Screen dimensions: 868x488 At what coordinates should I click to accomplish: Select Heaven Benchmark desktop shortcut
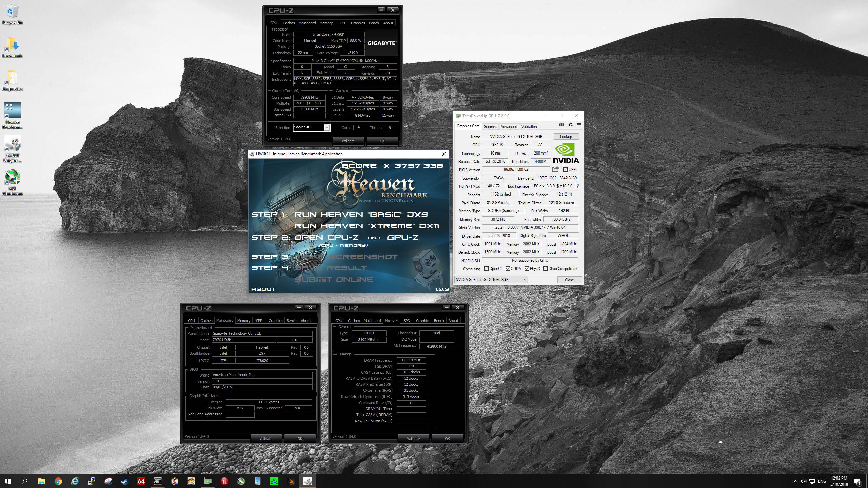click(13, 116)
